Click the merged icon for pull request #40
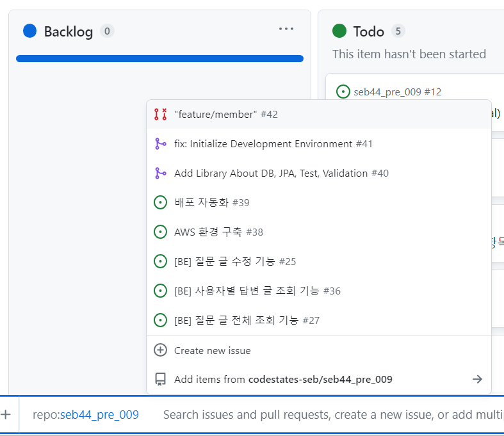 pyautogui.click(x=160, y=173)
